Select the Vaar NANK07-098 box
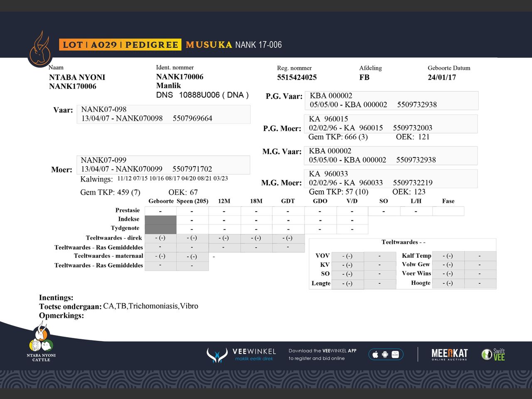The height and width of the screenshot is (399, 532). [x=163, y=114]
